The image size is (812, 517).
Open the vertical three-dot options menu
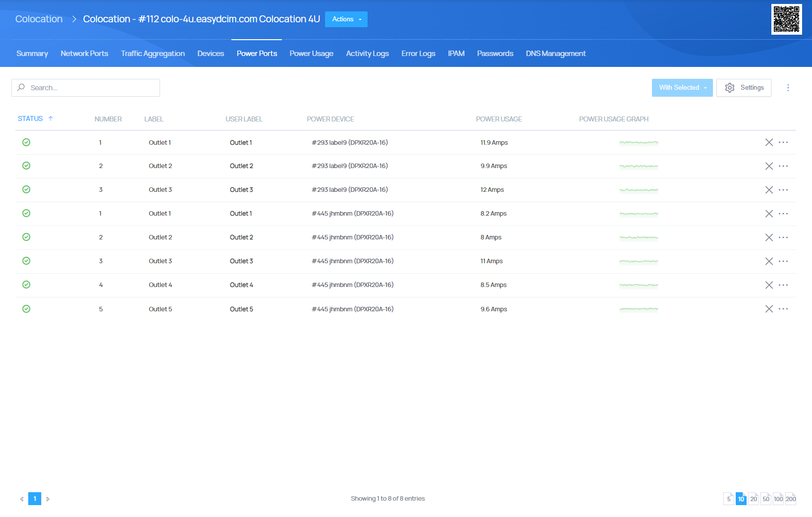click(x=788, y=88)
